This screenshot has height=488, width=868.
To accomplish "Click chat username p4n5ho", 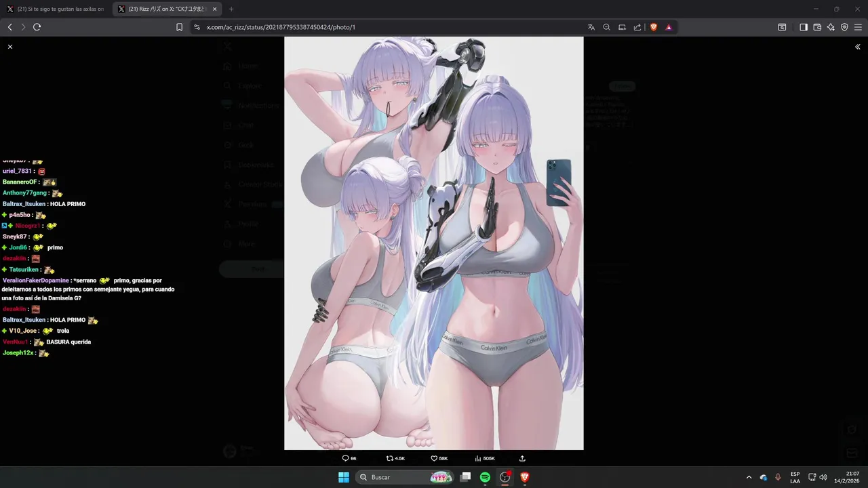I will [x=20, y=215].
